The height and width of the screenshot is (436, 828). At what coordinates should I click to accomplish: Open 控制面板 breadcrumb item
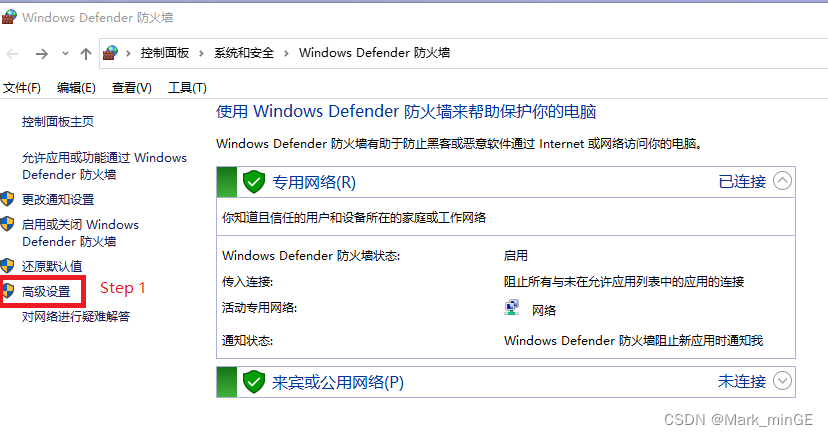pyautogui.click(x=165, y=53)
